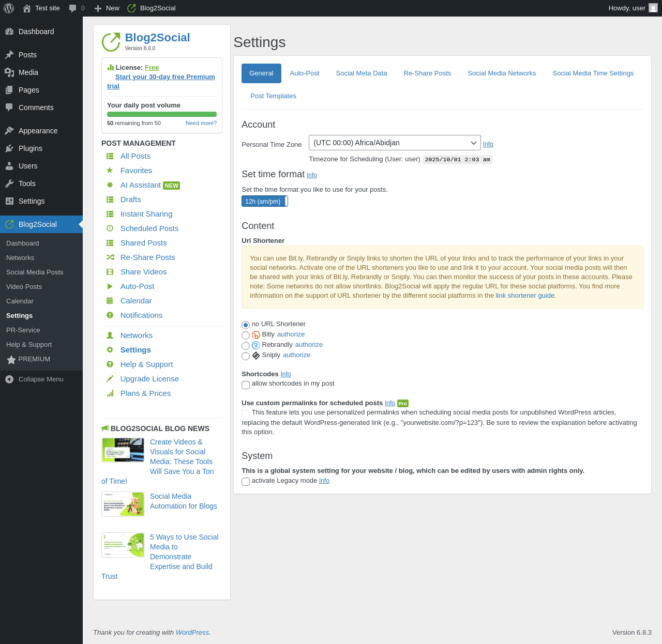Open the Create Videos & Visuals thumbnail
Image resolution: width=662 pixels, height=644 pixels.
[x=123, y=450]
